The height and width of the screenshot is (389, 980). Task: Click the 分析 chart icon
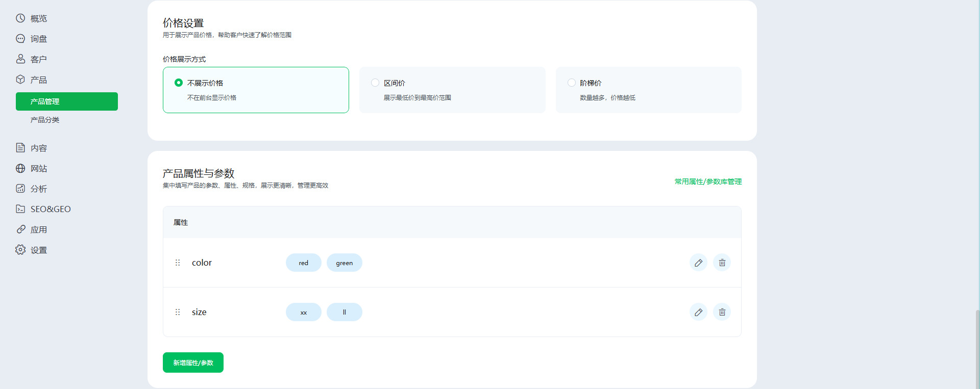tap(20, 189)
